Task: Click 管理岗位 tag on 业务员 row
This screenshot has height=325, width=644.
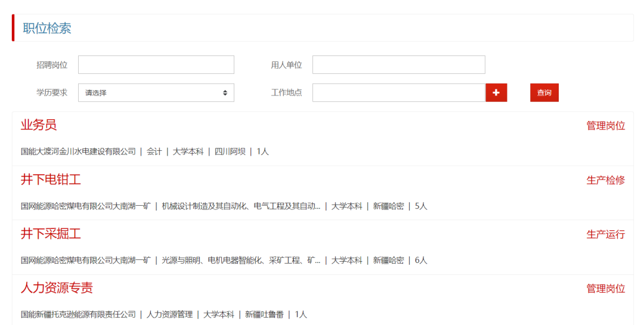Action: 605,126
